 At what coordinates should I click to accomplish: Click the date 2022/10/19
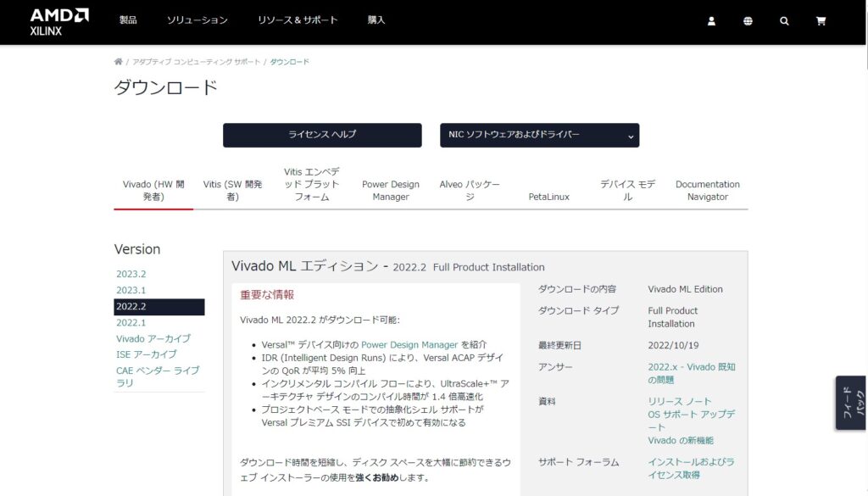click(673, 345)
